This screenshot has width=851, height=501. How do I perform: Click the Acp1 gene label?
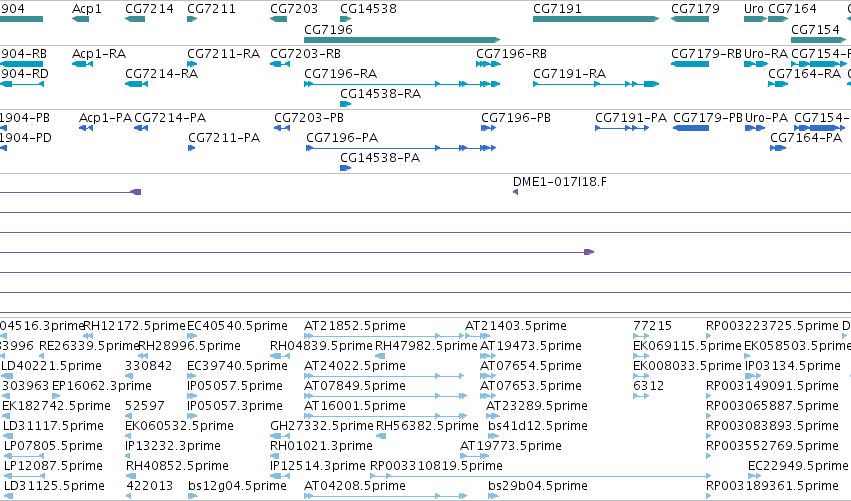[86, 9]
